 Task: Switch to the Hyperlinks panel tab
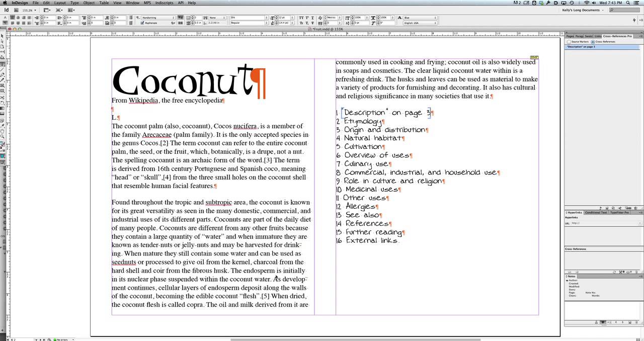pyautogui.click(x=575, y=212)
